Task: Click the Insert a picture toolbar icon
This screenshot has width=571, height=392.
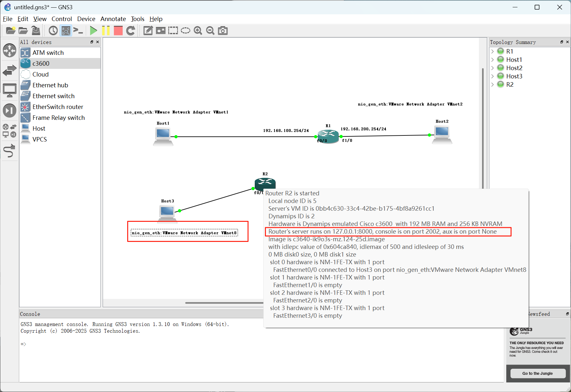Action: (x=160, y=31)
